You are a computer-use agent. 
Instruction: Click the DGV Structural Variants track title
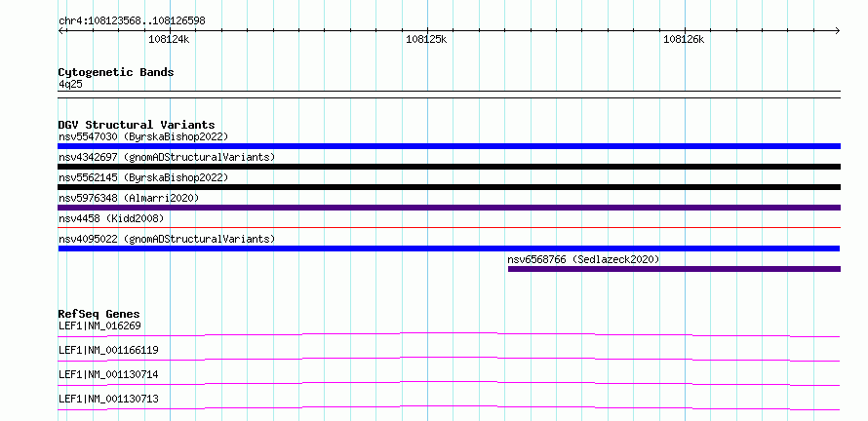[137, 125]
